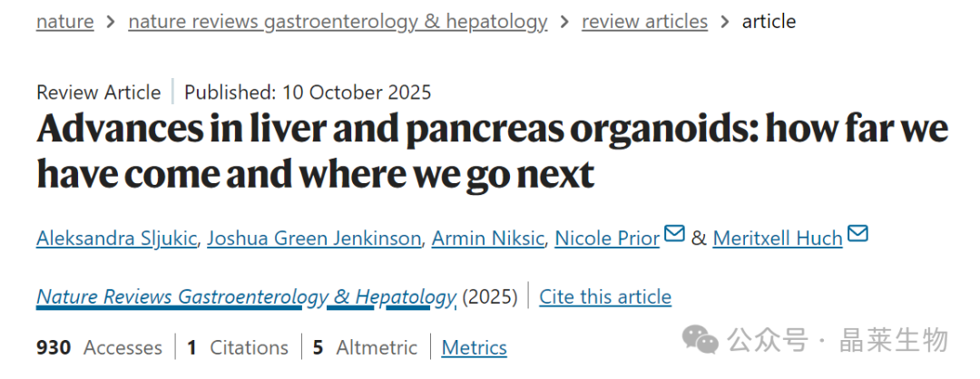This screenshot has width=980, height=379.
Task: Open author Armin Niksic's link
Action: (487, 238)
